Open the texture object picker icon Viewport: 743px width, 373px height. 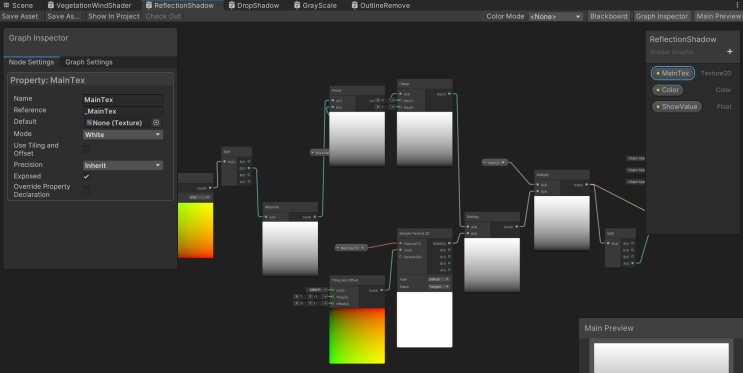pyautogui.click(x=156, y=123)
